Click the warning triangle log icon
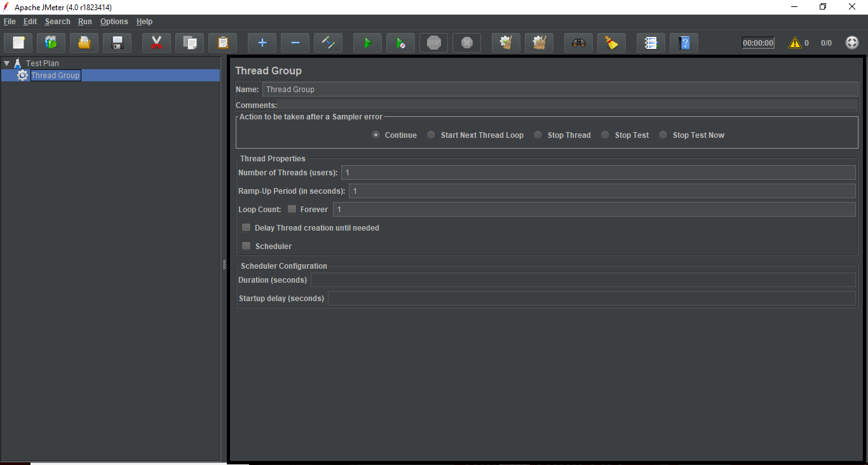Viewport: 868px width, 465px height. [x=794, y=43]
